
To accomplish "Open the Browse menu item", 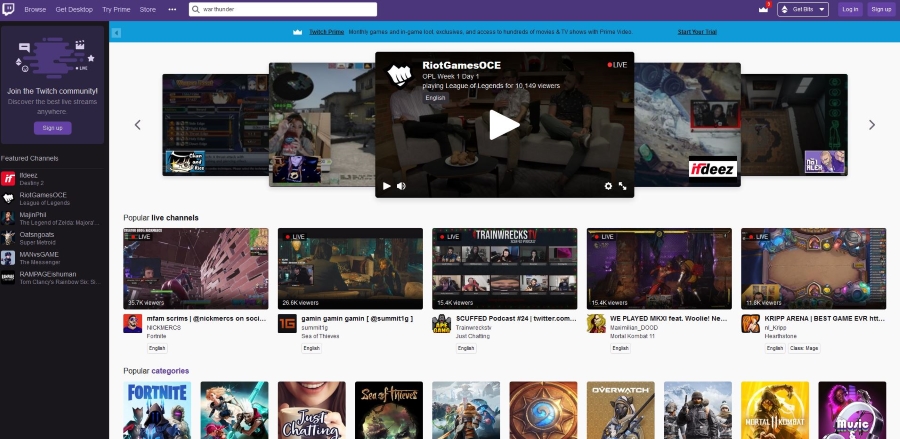I will click(35, 10).
